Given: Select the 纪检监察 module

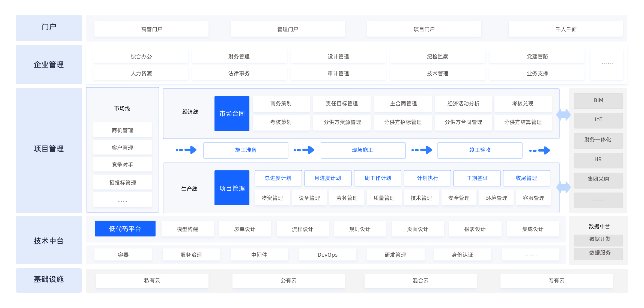Looking at the screenshot, I should pyautogui.click(x=438, y=57).
